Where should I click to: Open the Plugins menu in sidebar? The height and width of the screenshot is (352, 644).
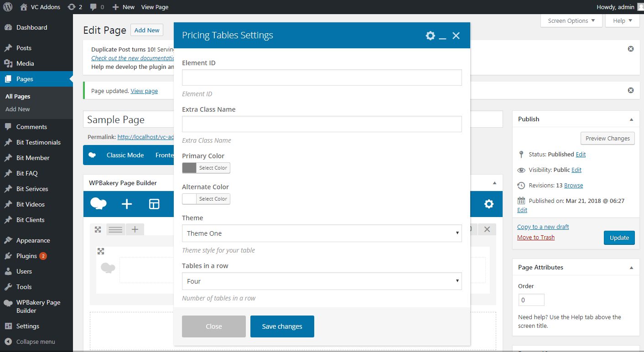click(26, 256)
